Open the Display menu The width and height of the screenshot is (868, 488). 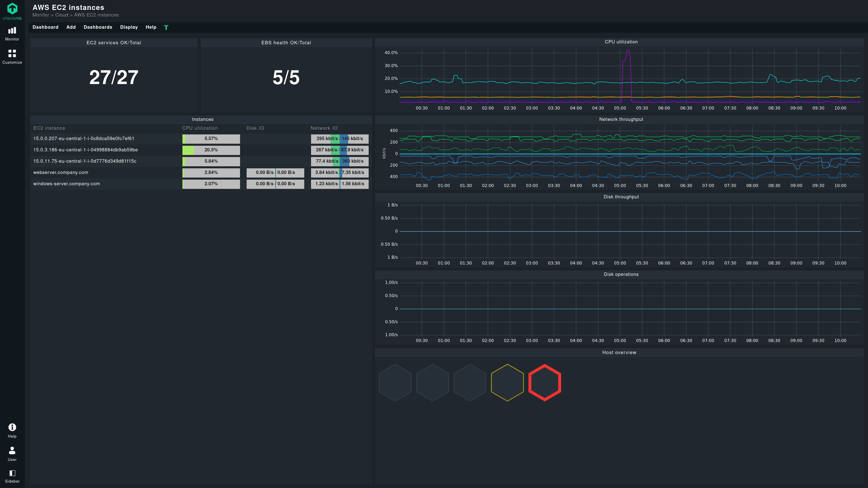(x=129, y=27)
